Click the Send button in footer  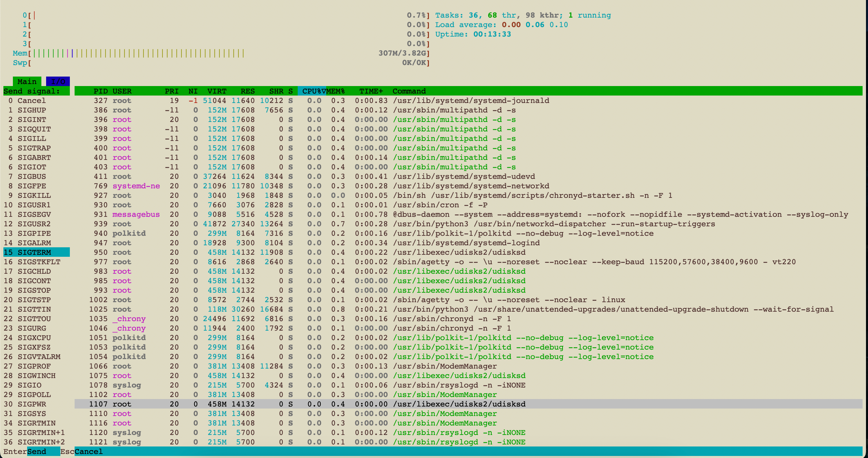43,452
